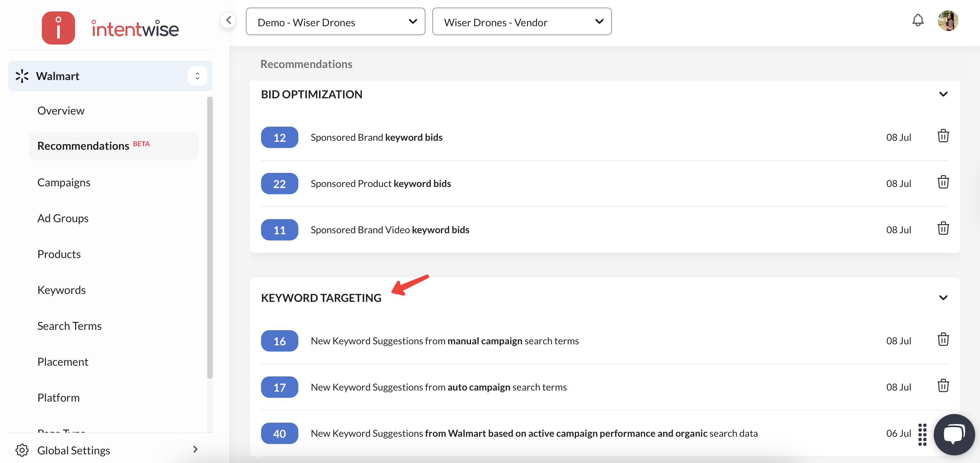980x463 pixels.
Task: Open the 17 auto campaign suggestions badge
Action: click(x=279, y=387)
